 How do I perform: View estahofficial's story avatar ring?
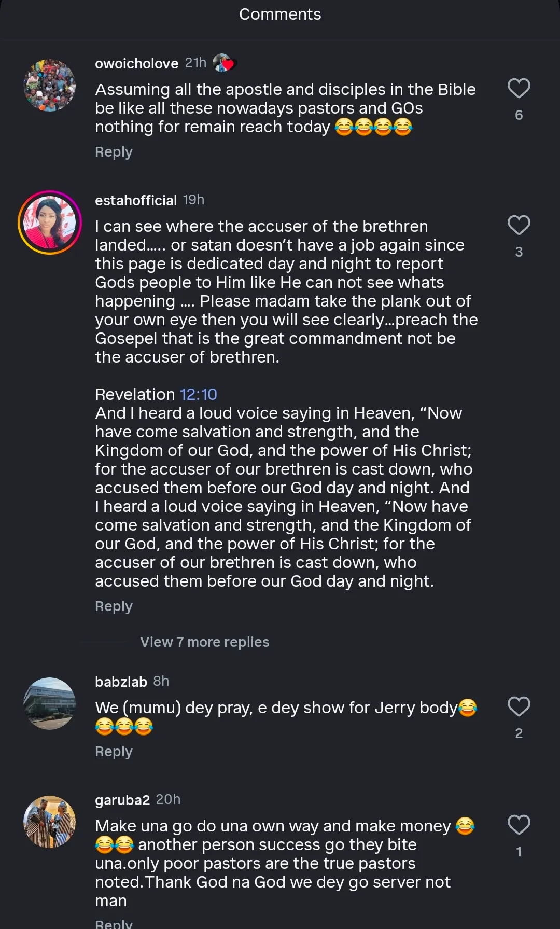(50, 223)
